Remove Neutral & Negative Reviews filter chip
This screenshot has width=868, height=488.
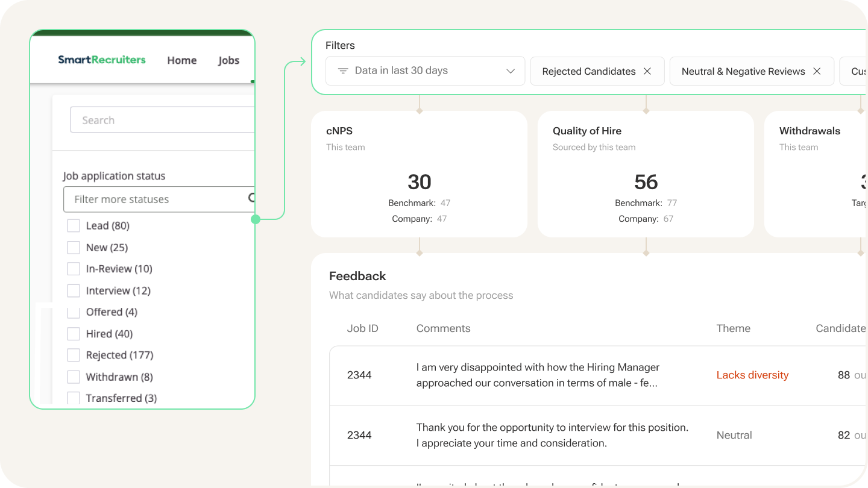click(817, 71)
